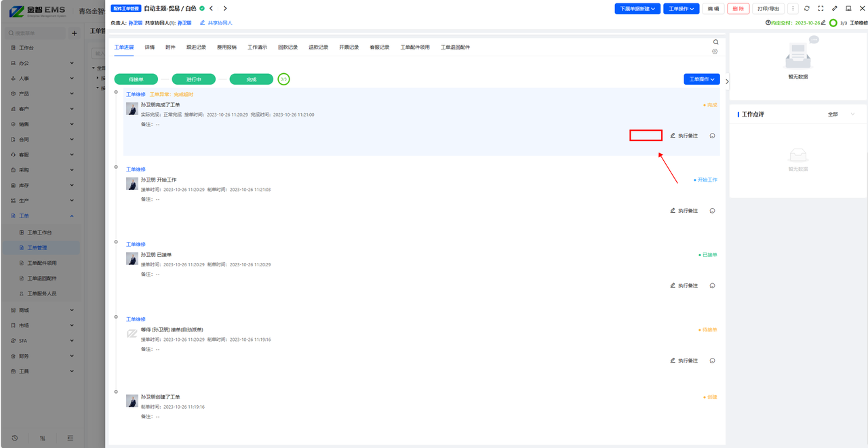
Task: Switch to the 附件 tab
Action: [x=171, y=47]
